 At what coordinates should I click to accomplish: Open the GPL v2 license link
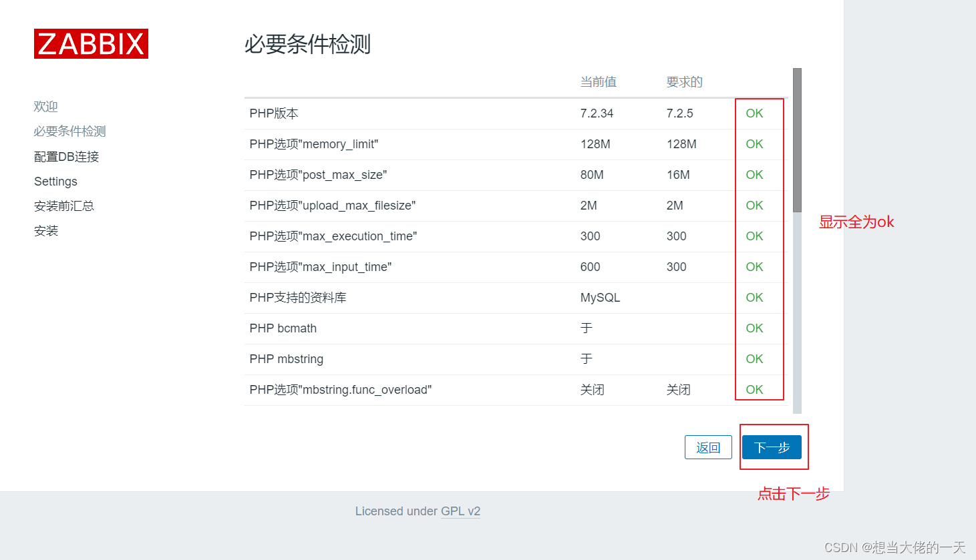(460, 511)
